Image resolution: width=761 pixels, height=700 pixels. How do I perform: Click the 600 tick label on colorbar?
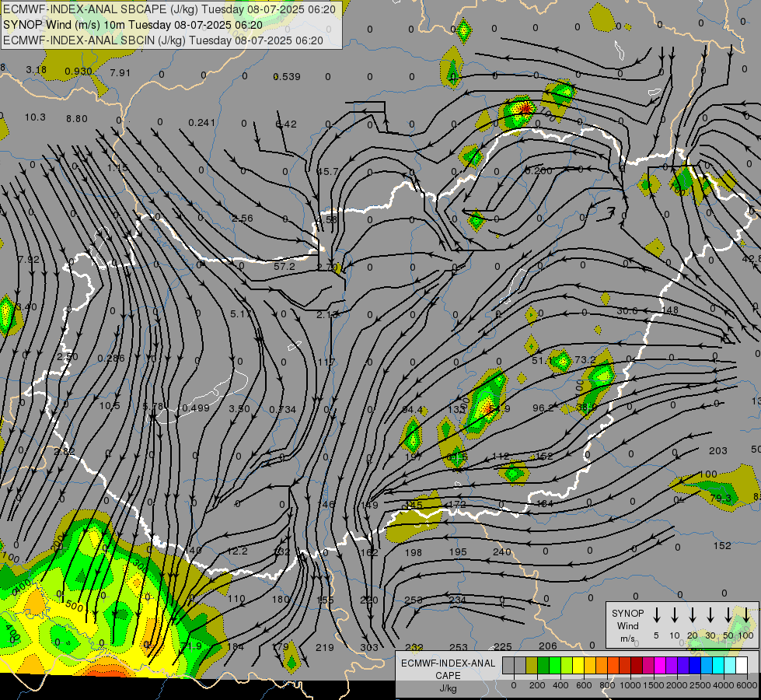point(583,685)
